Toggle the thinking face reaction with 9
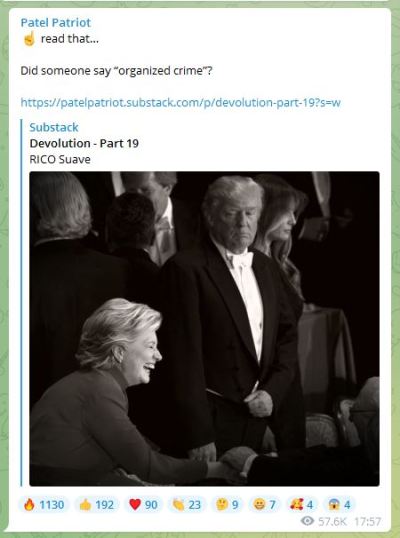The height and width of the screenshot is (538, 400). (x=227, y=505)
